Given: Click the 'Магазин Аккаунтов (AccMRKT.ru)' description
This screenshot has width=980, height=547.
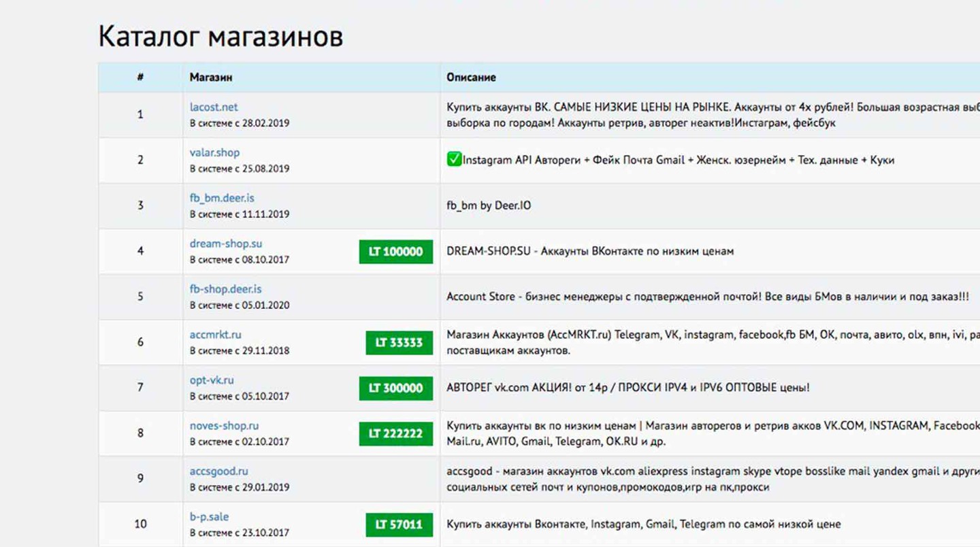Looking at the screenshot, I should coord(713,342).
